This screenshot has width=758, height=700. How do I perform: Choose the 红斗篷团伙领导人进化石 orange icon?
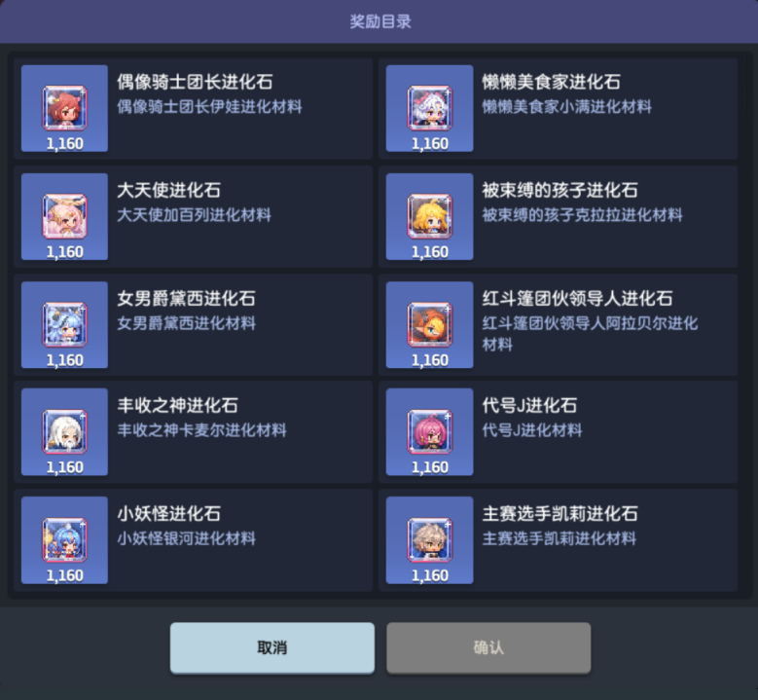pyautogui.click(x=429, y=325)
